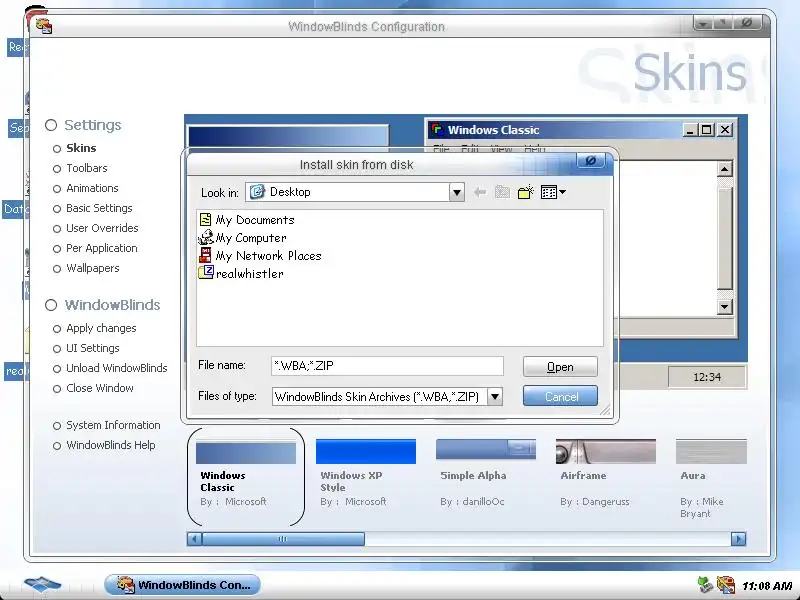Click the WindowBlinds Configuration title bar icon
The height and width of the screenshot is (600, 800).
[44, 26]
